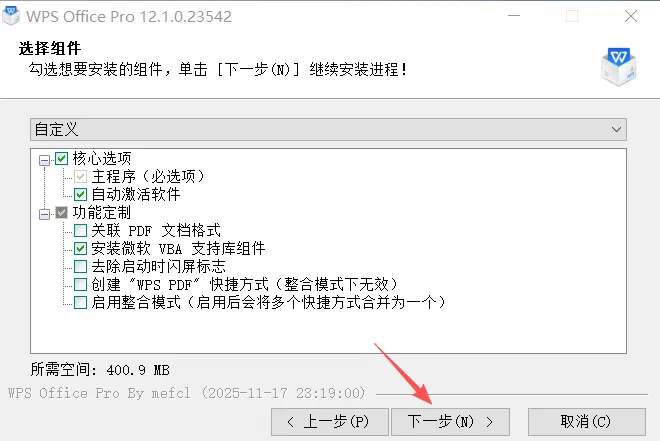Enable 去除启动时闪屏标志 checkbox
660x441 pixels.
click(x=80, y=266)
